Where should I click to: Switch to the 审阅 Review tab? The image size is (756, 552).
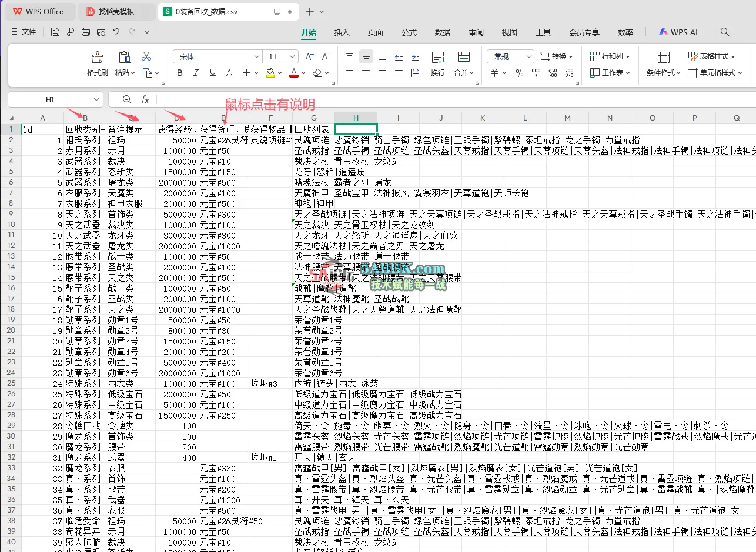[x=476, y=32]
